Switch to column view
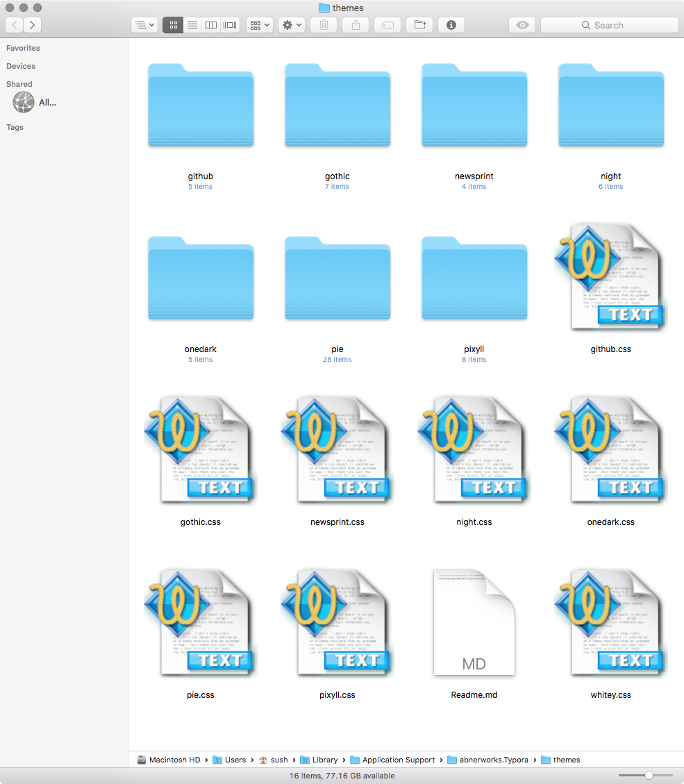Screen dimensions: 684x784 coord(210,25)
